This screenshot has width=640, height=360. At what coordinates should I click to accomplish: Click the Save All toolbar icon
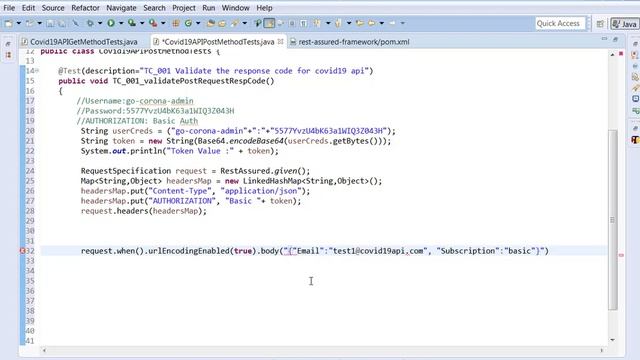coord(62,23)
